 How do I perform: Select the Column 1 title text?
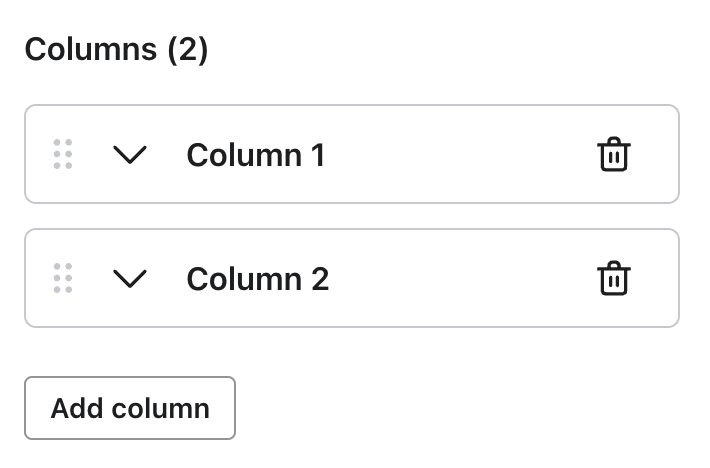pos(255,155)
